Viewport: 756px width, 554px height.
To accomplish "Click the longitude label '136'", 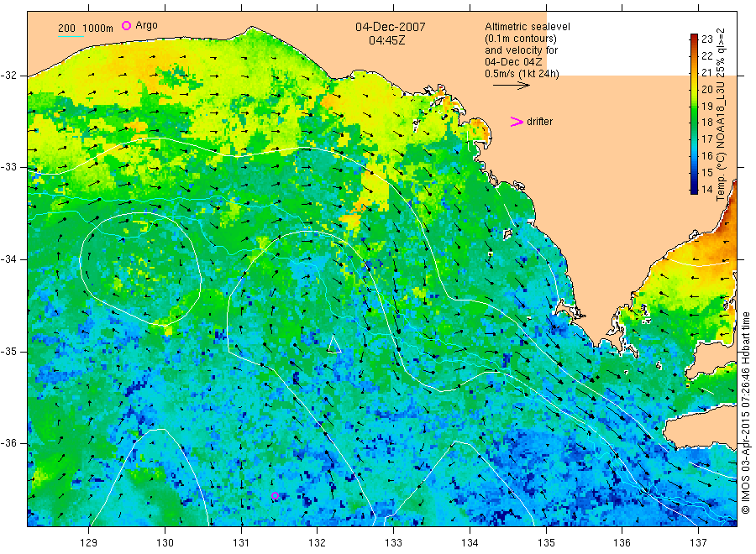I will [x=622, y=543].
